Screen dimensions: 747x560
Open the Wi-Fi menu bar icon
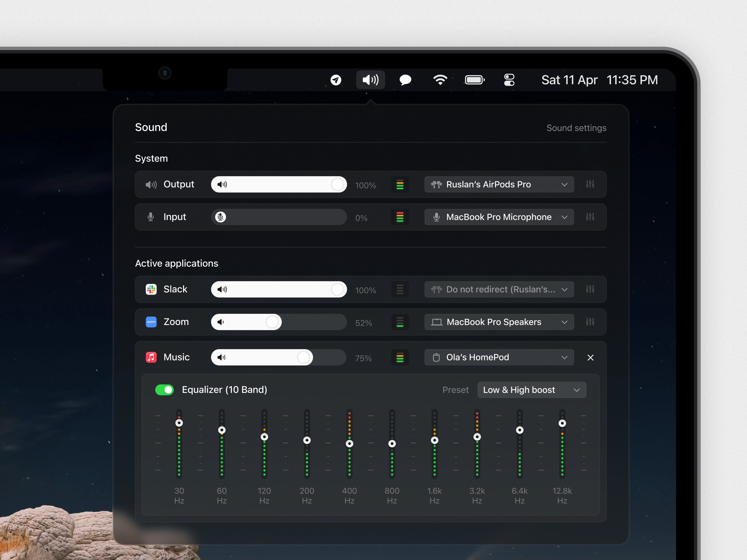pyautogui.click(x=440, y=80)
